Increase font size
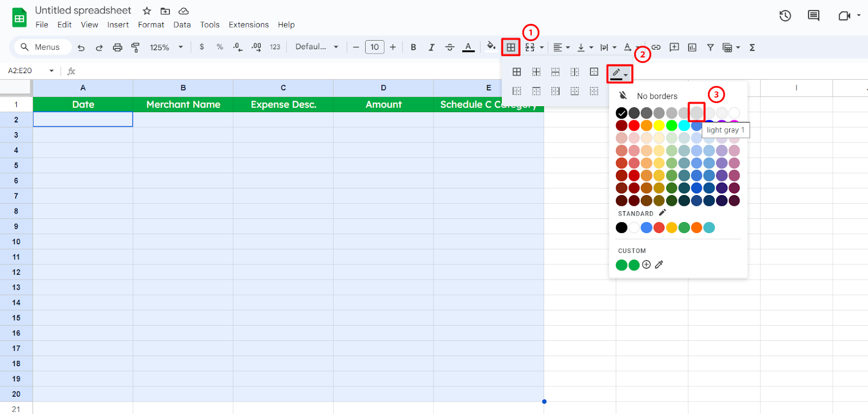This screenshot has height=414, width=868. [x=393, y=47]
